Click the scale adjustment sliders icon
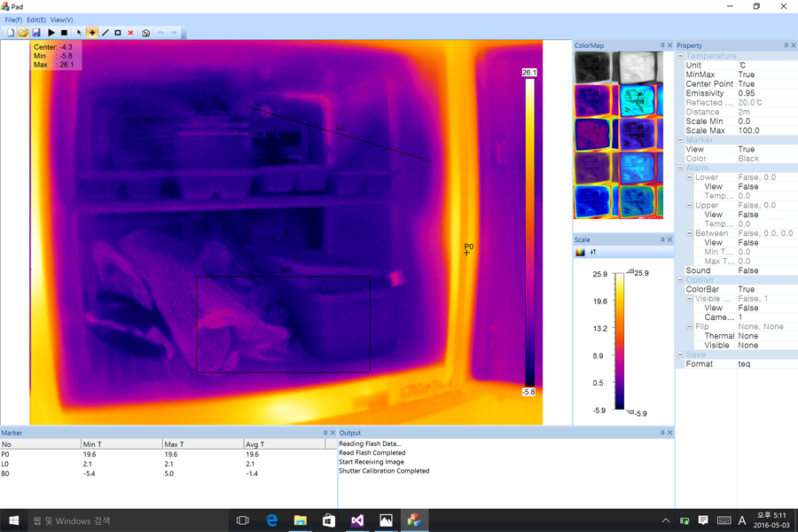 tap(593, 252)
